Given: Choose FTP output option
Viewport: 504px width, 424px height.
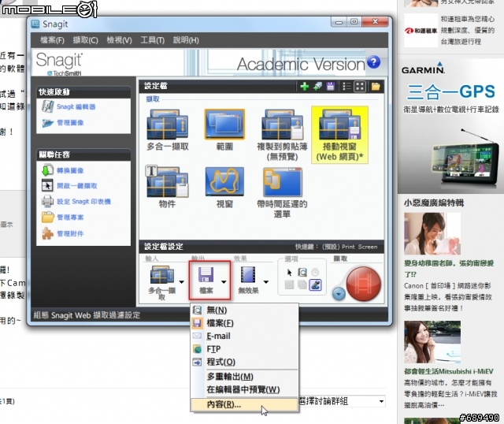Looking at the screenshot, I should [x=244, y=349].
